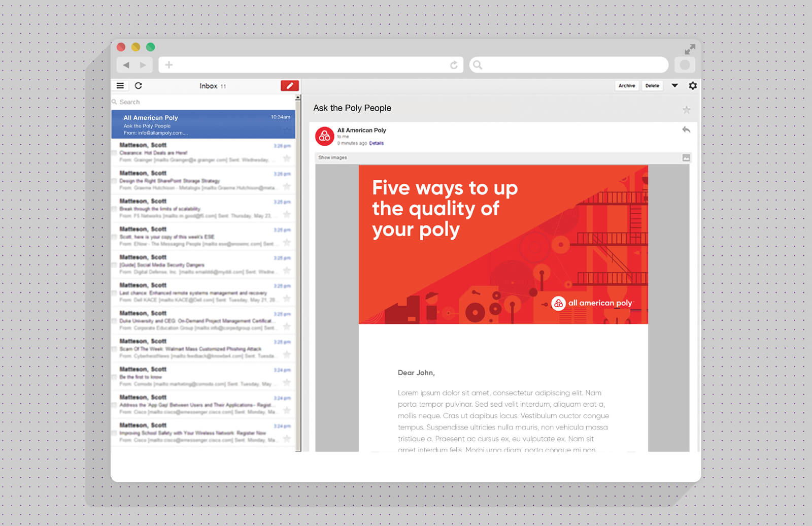
Task: Check the box for the Clearance Hot Deals email
Action: (x=115, y=152)
